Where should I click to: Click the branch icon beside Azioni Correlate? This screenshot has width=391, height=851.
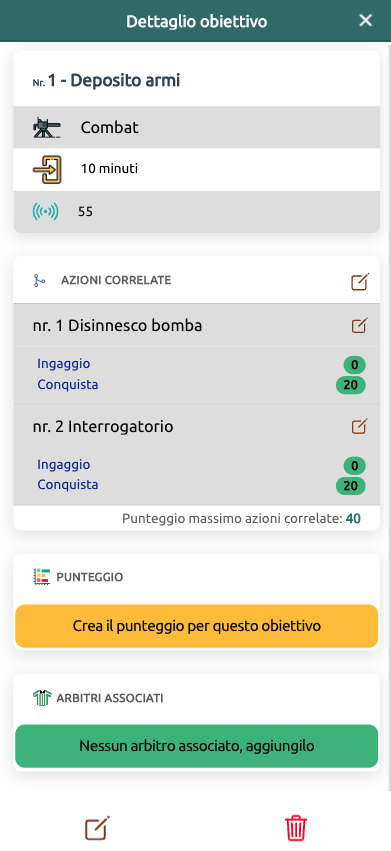click(x=39, y=281)
